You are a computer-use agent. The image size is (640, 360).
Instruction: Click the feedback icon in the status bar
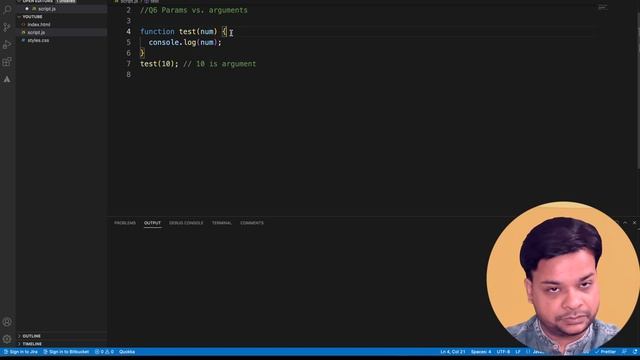click(624, 352)
